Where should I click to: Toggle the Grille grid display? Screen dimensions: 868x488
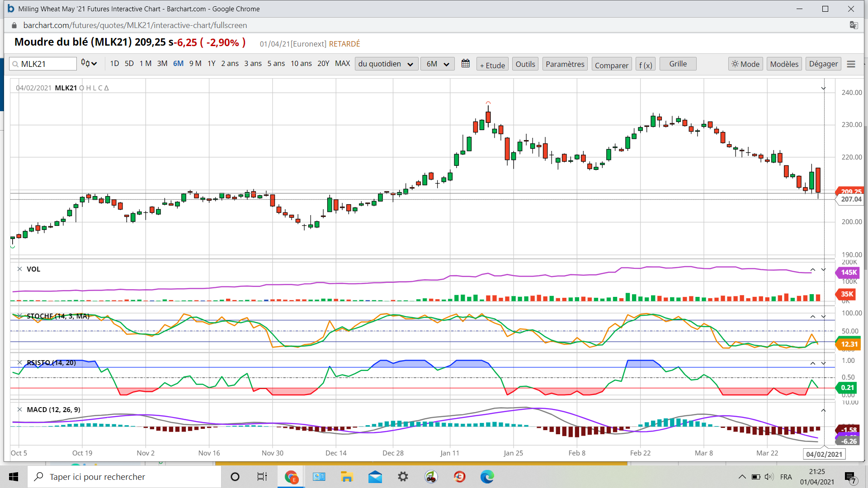pos(678,64)
